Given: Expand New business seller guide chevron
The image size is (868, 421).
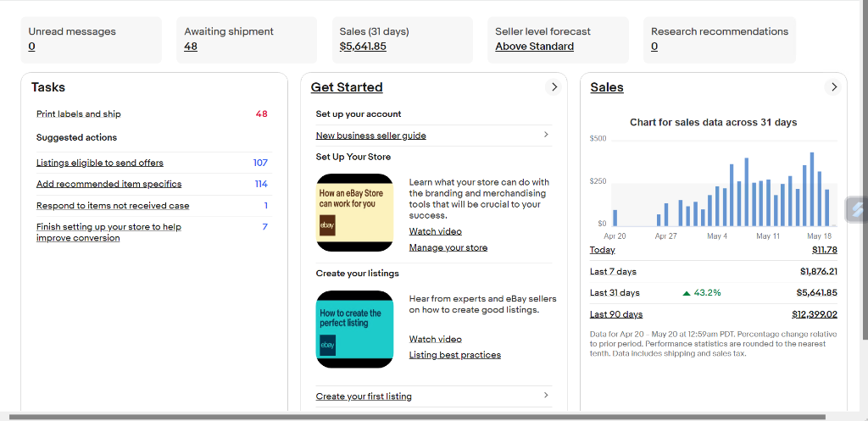Looking at the screenshot, I should pos(546,135).
